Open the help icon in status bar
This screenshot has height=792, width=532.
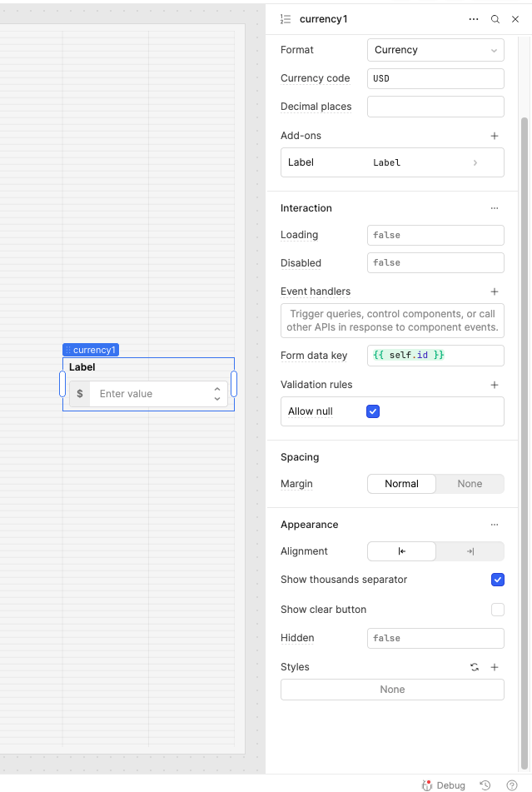tap(512, 785)
